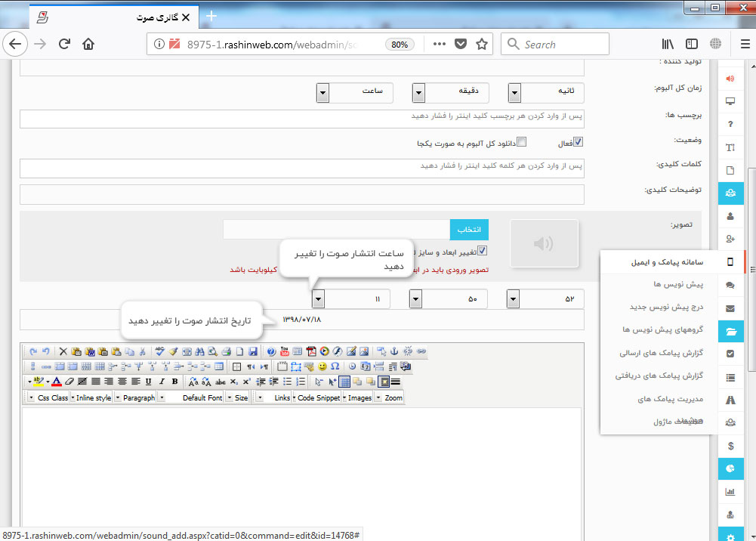Image resolution: width=756 pixels, height=541 pixels.
Task: Open the دقیقه album duration dropdown
Action: [x=451, y=93]
